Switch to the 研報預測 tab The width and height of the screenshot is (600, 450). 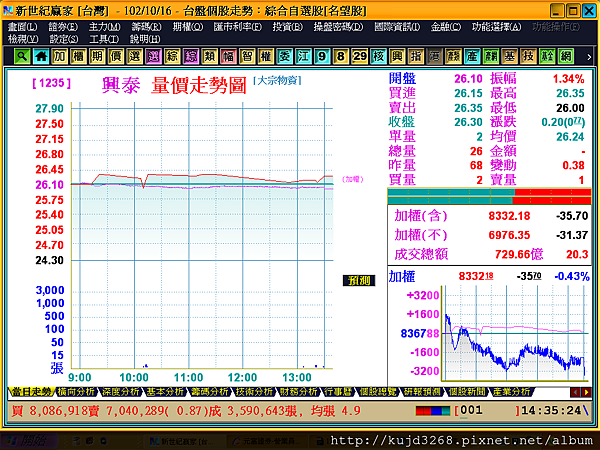click(423, 392)
